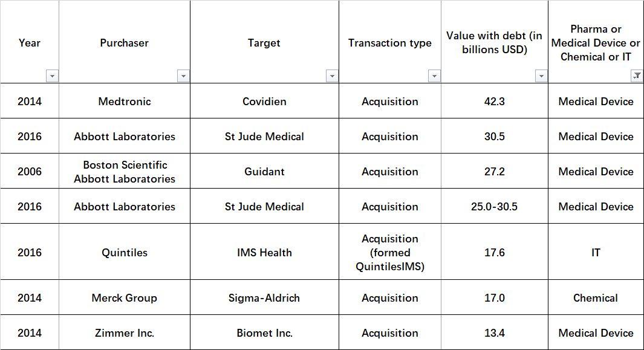Open the Transaction type filter dropdown

434,76
